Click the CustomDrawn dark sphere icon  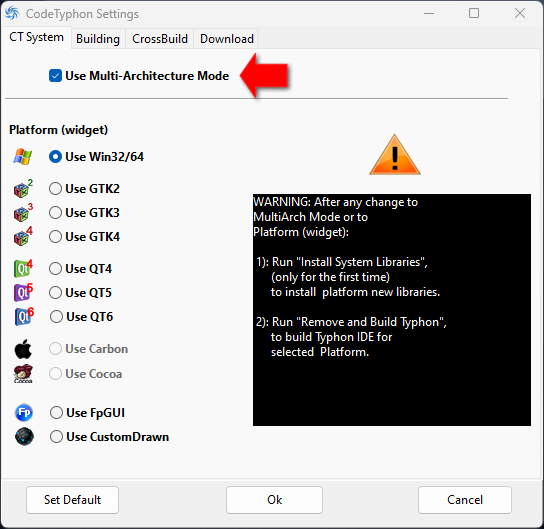click(24, 436)
